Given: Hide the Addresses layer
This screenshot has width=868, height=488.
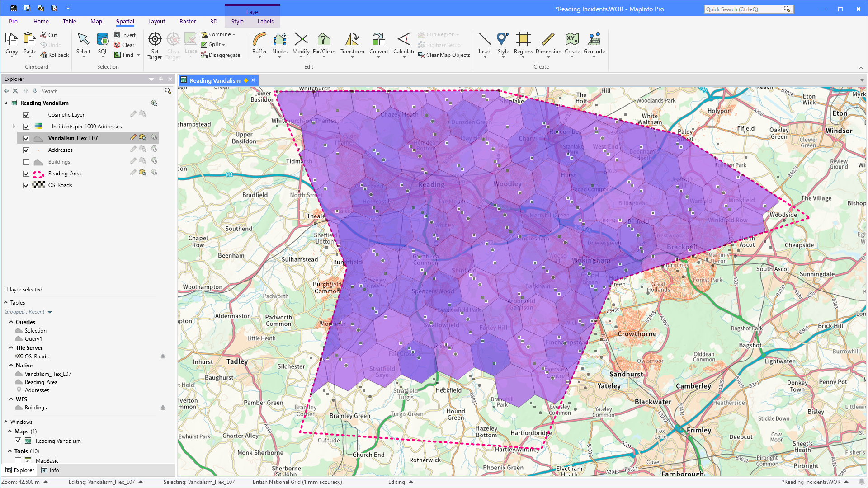Looking at the screenshot, I should [26, 150].
